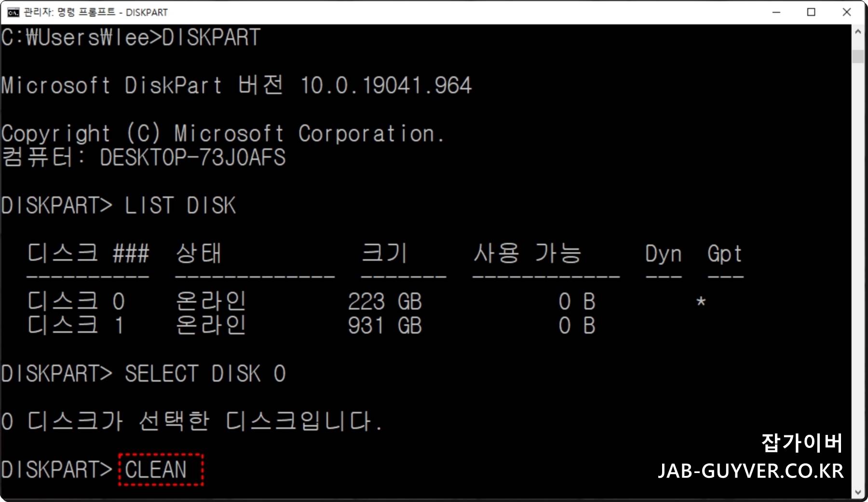Click the Dyn column header
Viewport: 868px width, 502px height.
[x=663, y=253]
